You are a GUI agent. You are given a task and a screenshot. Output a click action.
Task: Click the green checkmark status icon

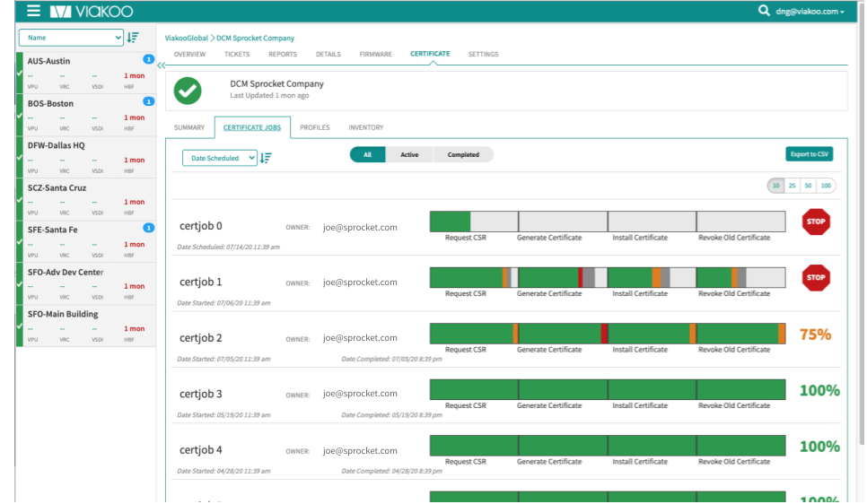(188, 90)
